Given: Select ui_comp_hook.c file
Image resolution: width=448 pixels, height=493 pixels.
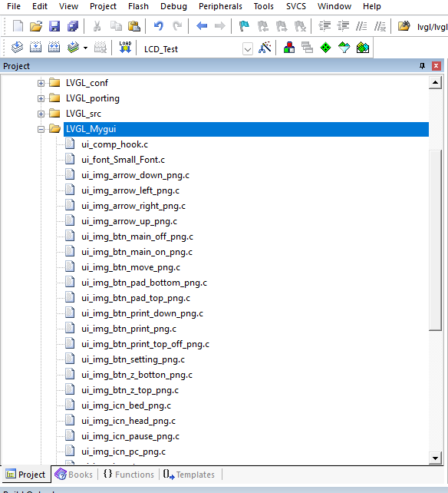Looking at the screenshot, I should [x=114, y=144].
